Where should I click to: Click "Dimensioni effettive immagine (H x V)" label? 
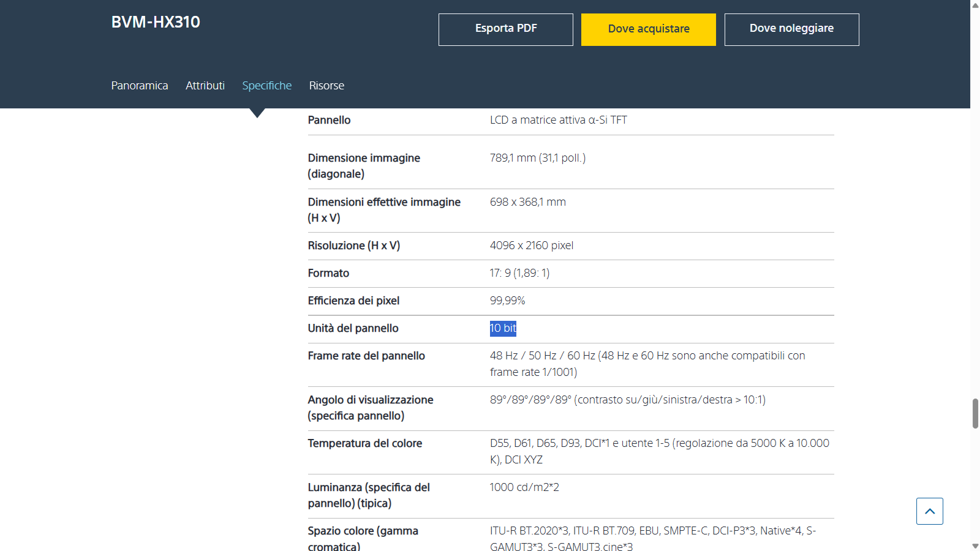[x=384, y=210]
